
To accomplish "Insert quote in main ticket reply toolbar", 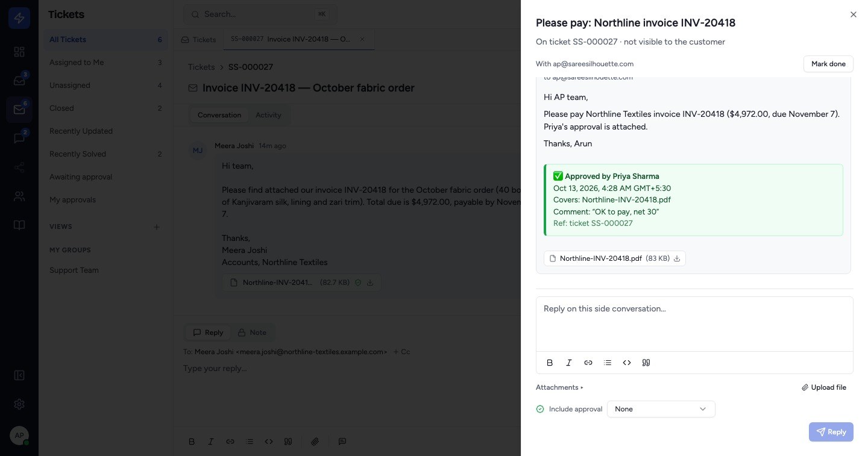I will click(288, 442).
